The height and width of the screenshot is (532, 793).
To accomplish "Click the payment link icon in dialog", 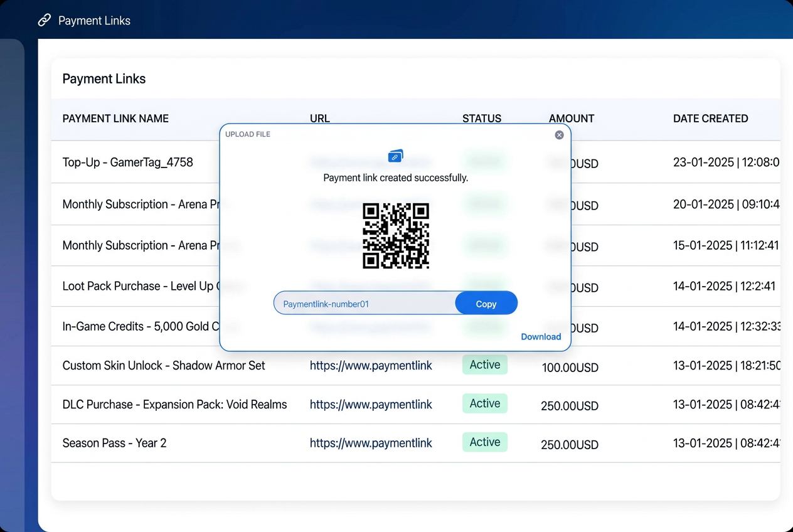I will coord(395,156).
